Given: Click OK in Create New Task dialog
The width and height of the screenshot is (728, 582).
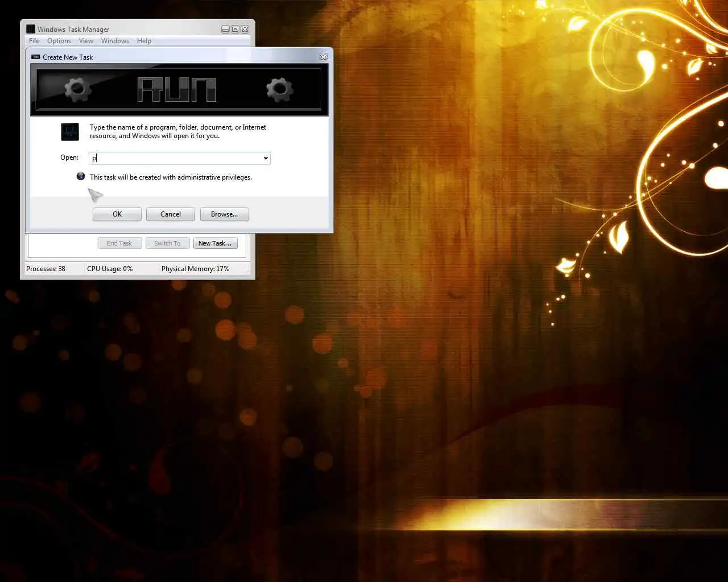Looking at the screenshot, I should click(x=117, y=214).
